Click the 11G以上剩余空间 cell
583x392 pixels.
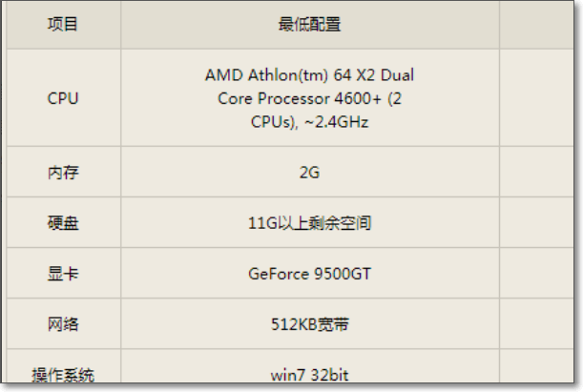pos(310,223)
